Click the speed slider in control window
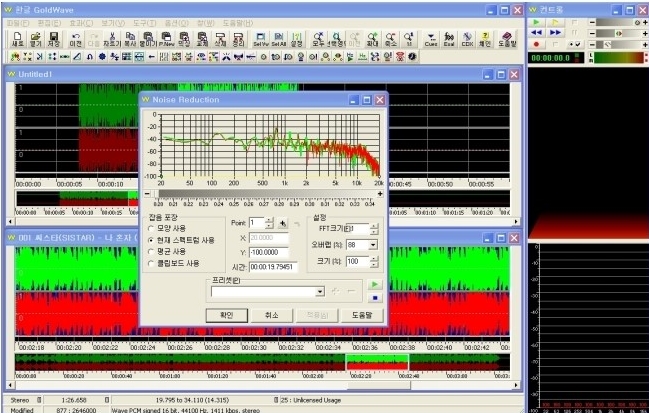This screenshot has width=649, height=413. tap(619, 44)
